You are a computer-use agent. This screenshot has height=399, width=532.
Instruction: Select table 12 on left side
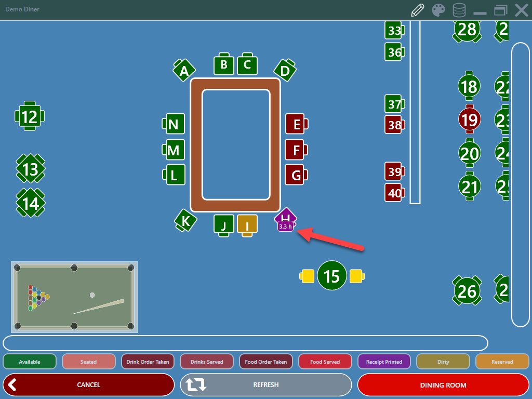click(x=30, y=117)
